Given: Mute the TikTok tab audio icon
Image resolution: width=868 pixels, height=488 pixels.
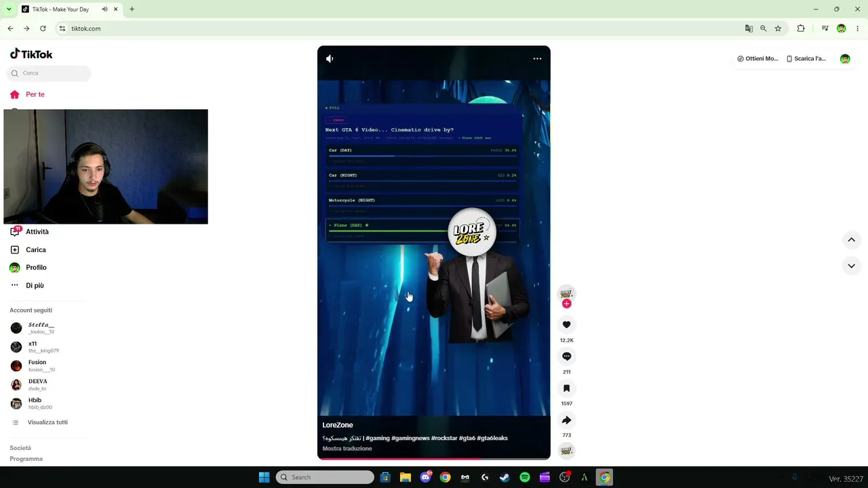Looking at the screenshot, I should tap(104, 9).
